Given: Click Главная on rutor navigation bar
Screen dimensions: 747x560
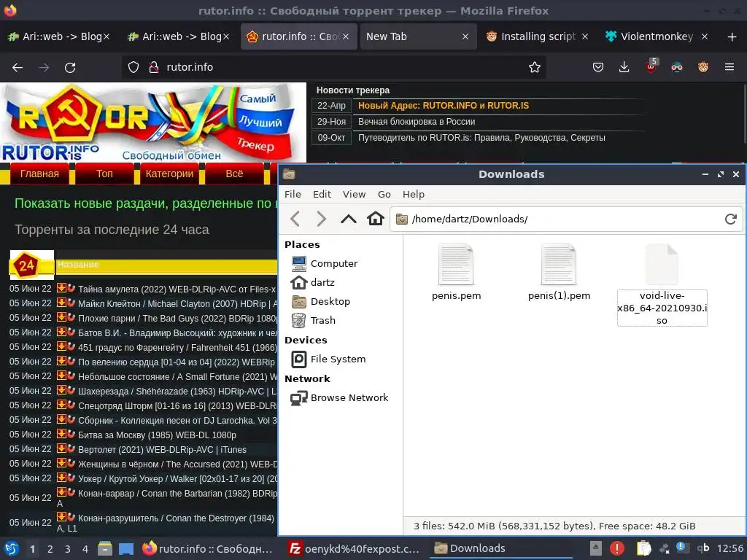Looking at the screenshot, I should coord(39,174).
